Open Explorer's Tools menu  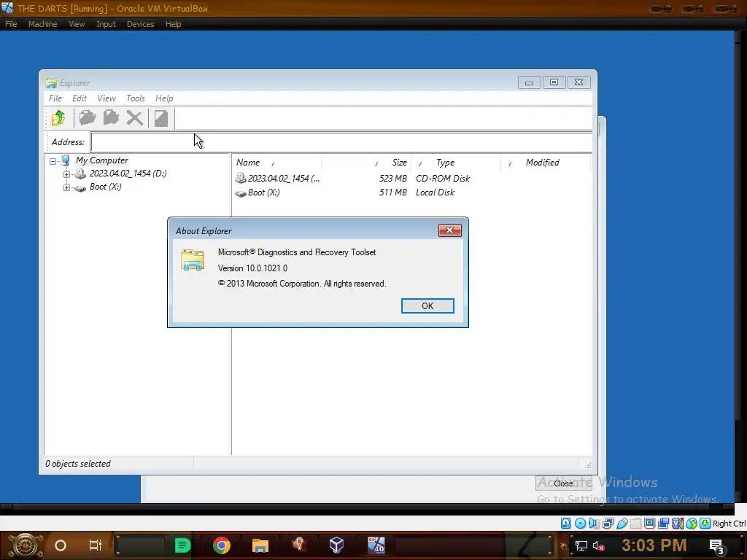click(x=135, y=98)
